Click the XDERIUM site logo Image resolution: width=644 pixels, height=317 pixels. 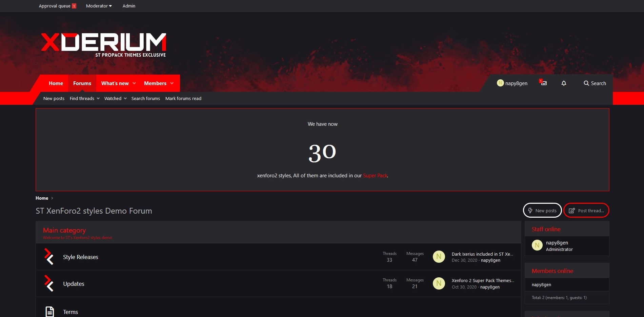[104, 45]
